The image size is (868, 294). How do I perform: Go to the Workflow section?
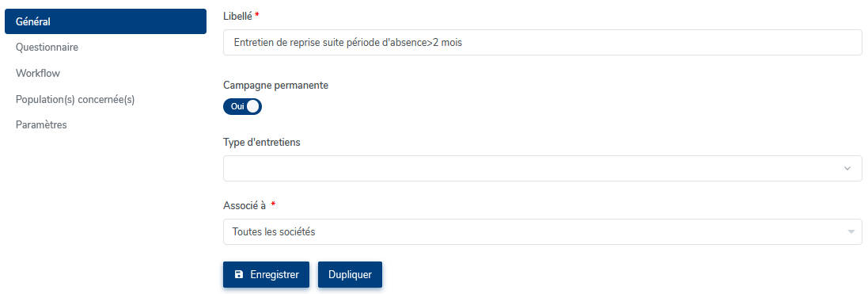click(38, 73)
